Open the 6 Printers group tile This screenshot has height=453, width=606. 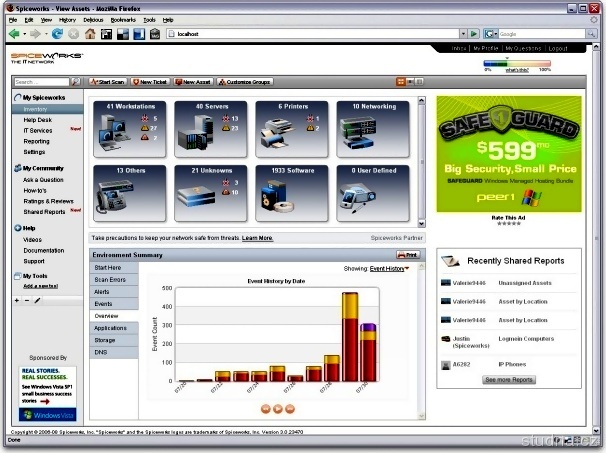292,129
